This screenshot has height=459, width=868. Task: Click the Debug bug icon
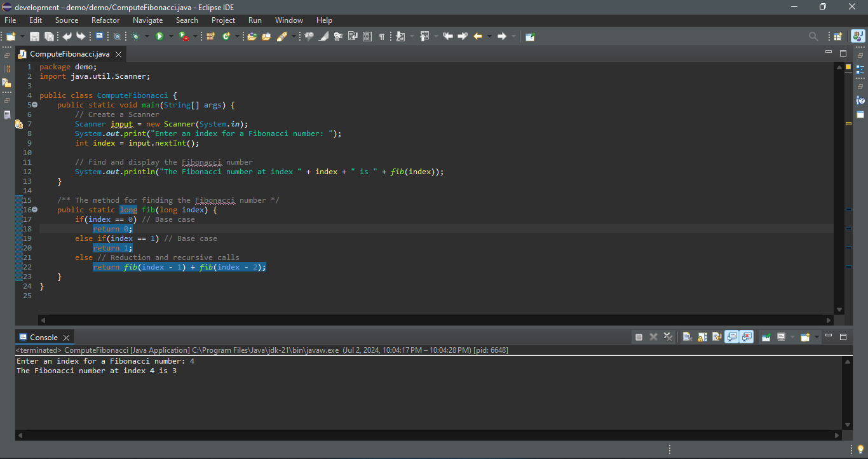coord(135,36)
